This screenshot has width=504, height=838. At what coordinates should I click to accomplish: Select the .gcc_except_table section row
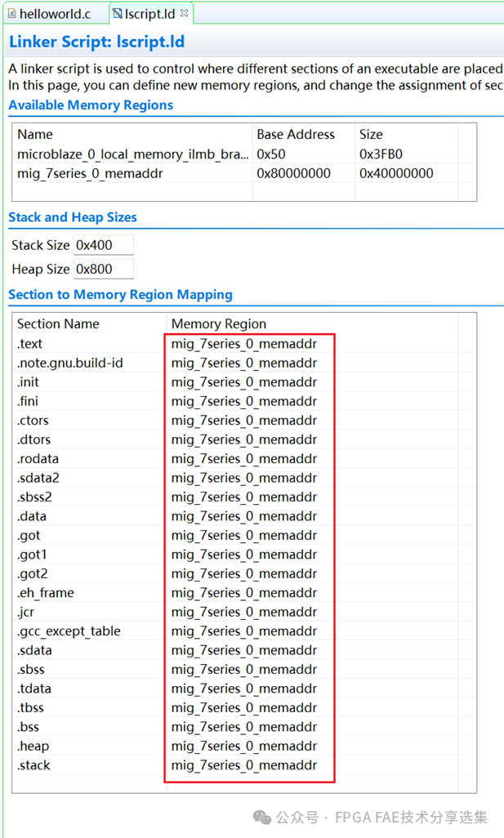click(69, 631)
